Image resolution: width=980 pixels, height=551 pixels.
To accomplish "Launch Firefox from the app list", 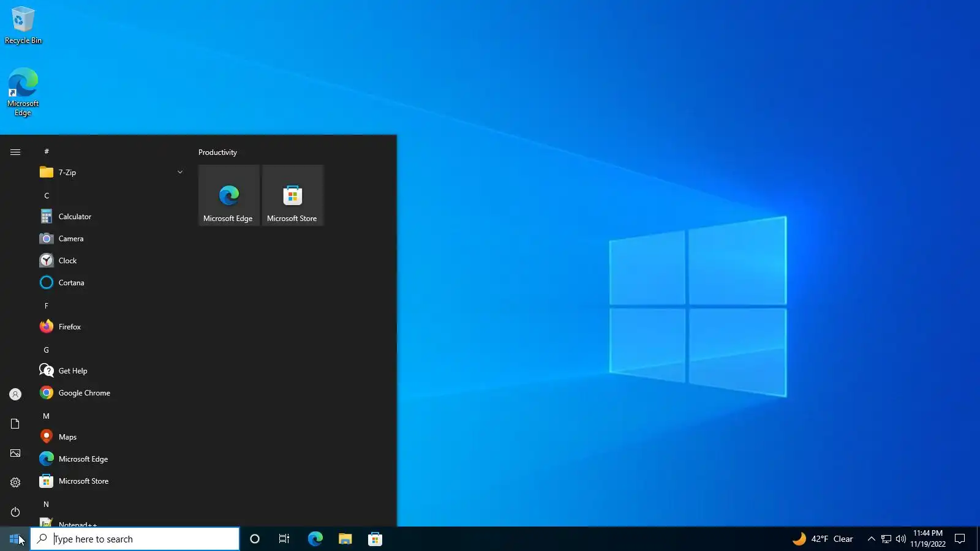I will (x=111, y=327).
